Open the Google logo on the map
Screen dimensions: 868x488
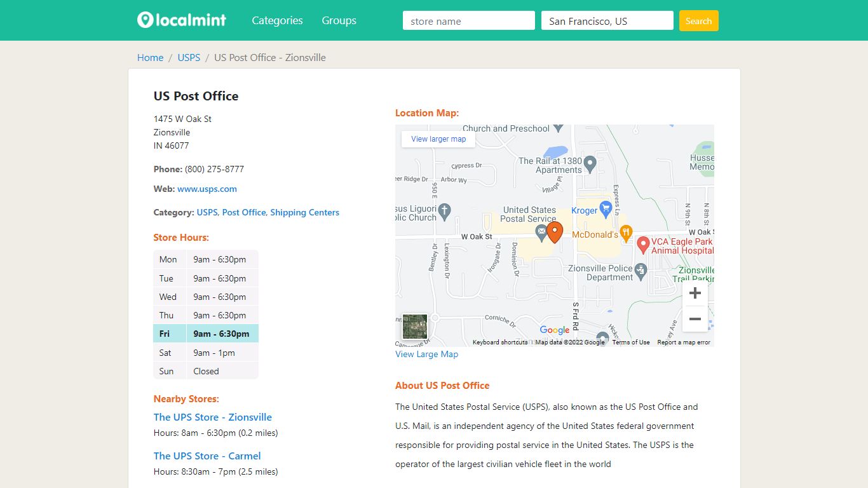[x=555, y=330]
